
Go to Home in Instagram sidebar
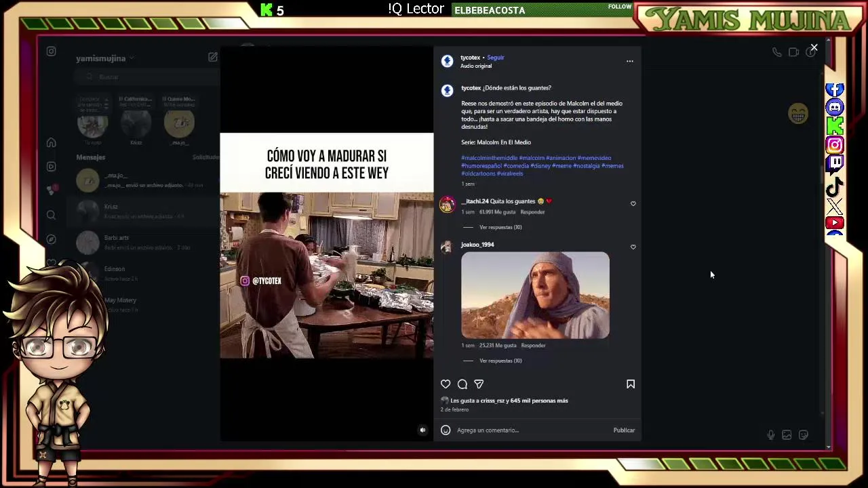51,142
